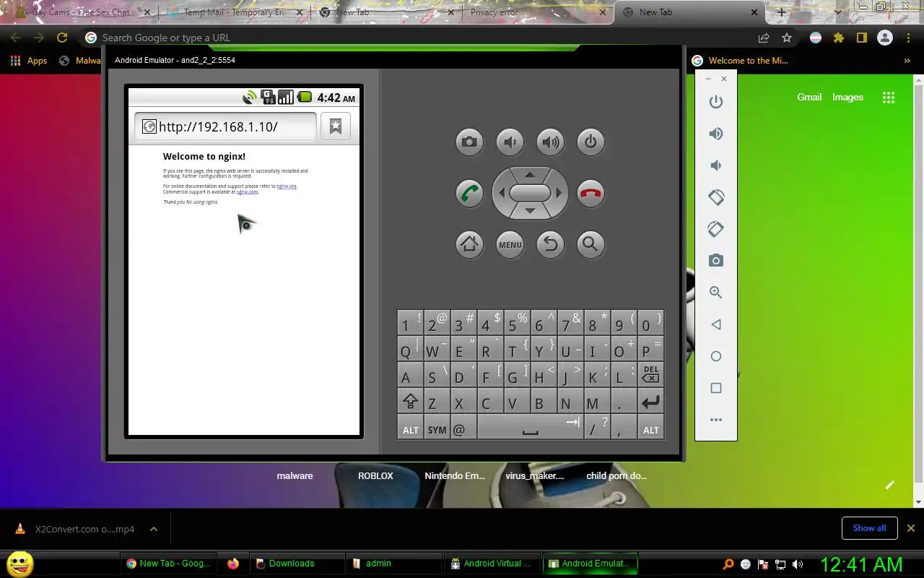Switch to the Temp Mail tab in Chrome
Viewport: 924px width, 578px height.
click(x=235, y=12)
